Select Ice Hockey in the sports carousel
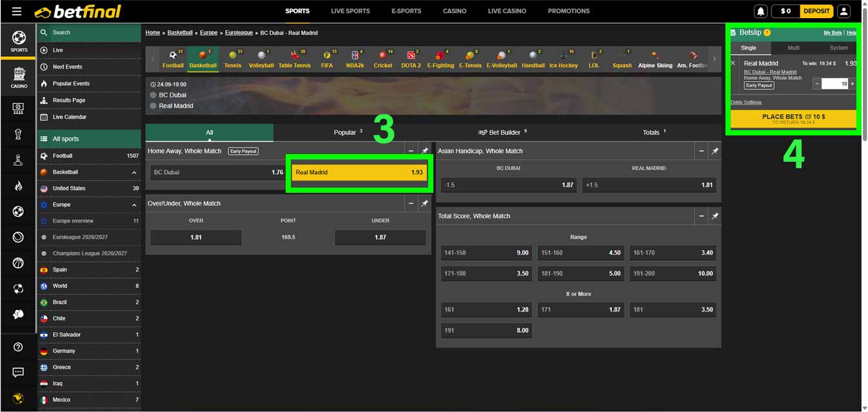The height and width of the screenshot is (412, 868). 564,59
